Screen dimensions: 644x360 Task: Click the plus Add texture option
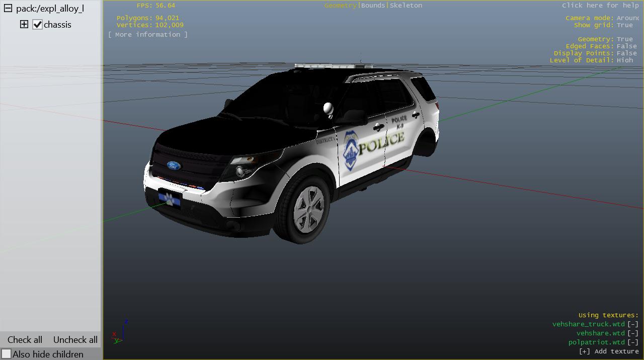[609, 351]
